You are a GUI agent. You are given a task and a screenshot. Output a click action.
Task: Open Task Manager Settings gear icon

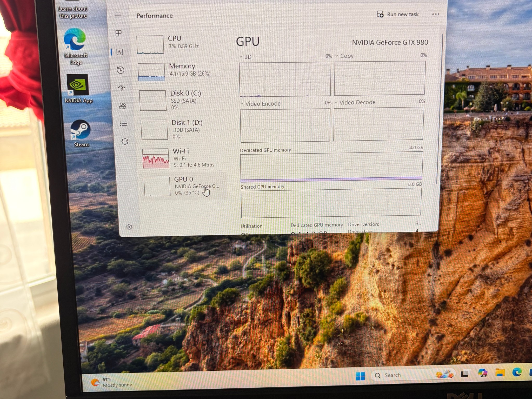pos(129,227)
